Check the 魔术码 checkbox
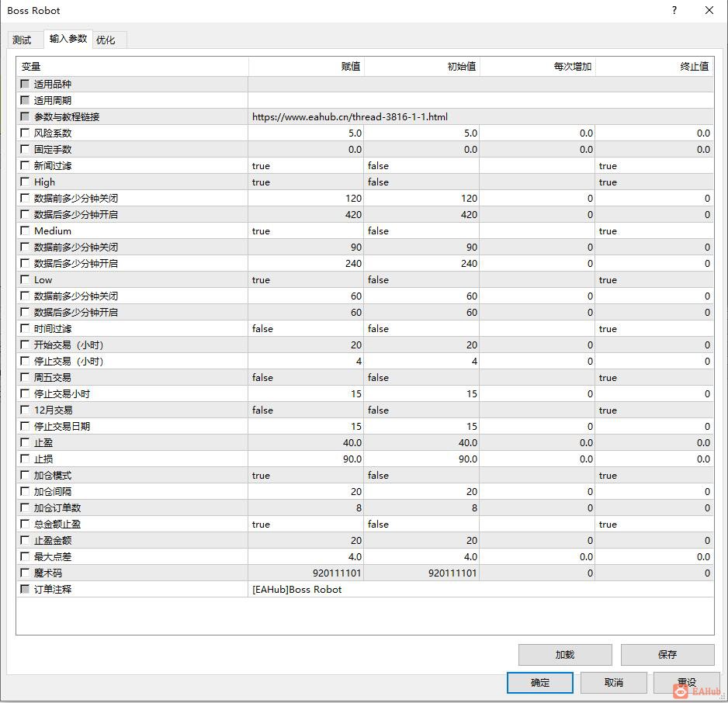The width and height of the screenshot is (728, 703). [x=25, y=573]
